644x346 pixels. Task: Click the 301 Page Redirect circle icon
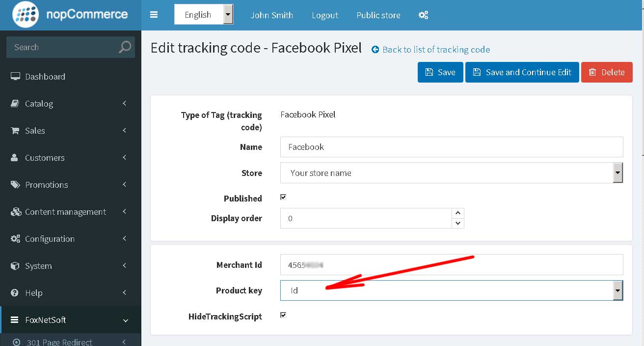coord(17,342)
